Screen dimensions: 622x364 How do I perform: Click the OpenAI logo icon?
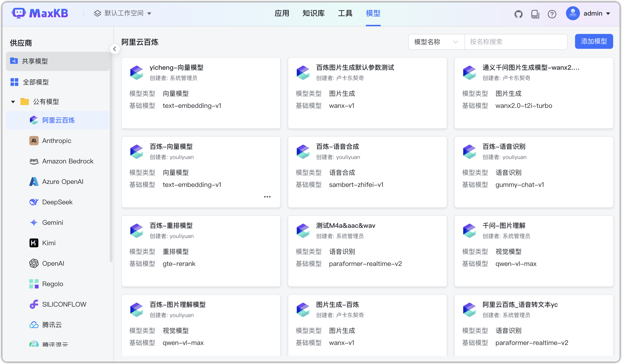pos(34,264)
